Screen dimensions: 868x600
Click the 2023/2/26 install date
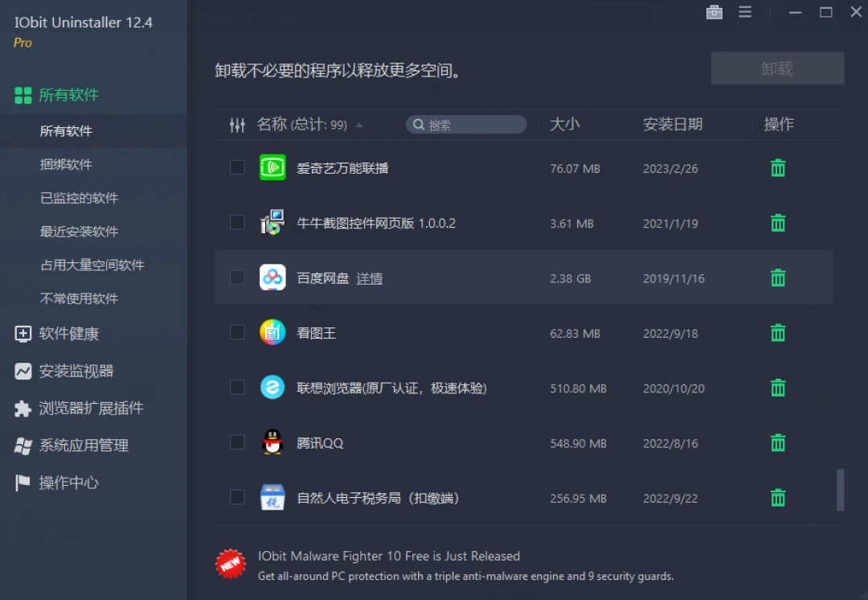(x=670, y=168)
